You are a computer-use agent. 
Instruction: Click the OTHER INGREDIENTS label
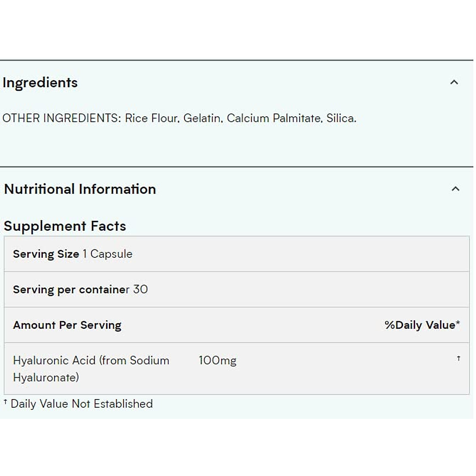(x=61, y=118)
